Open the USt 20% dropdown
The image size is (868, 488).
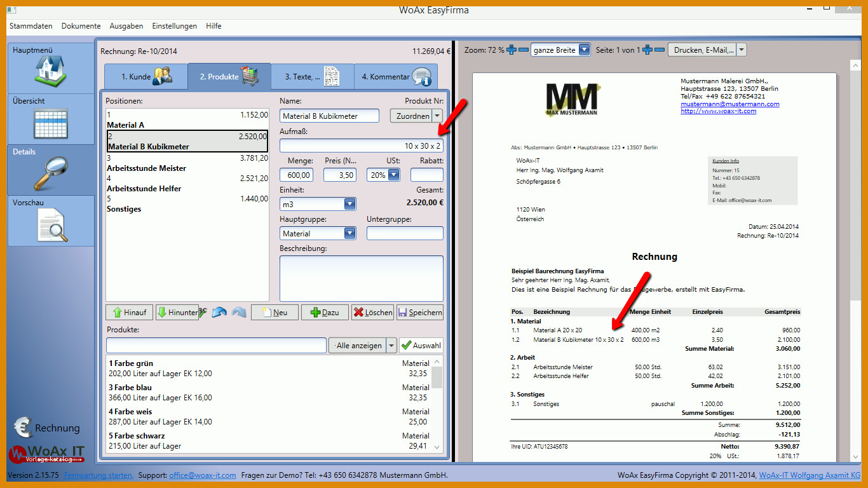point(393,175)
